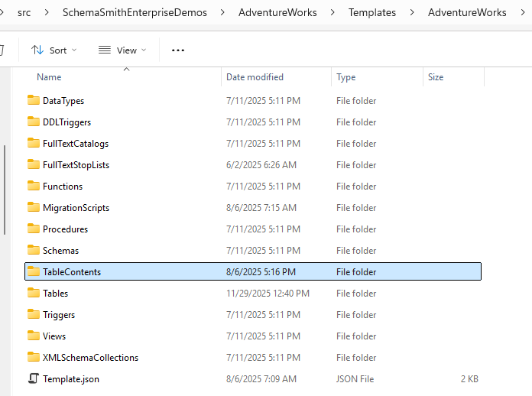Expand chevron after SchemaSmithEnterpriseDemos breadcrumb
This screenshot has width=532, height=396.
[222, 12]
